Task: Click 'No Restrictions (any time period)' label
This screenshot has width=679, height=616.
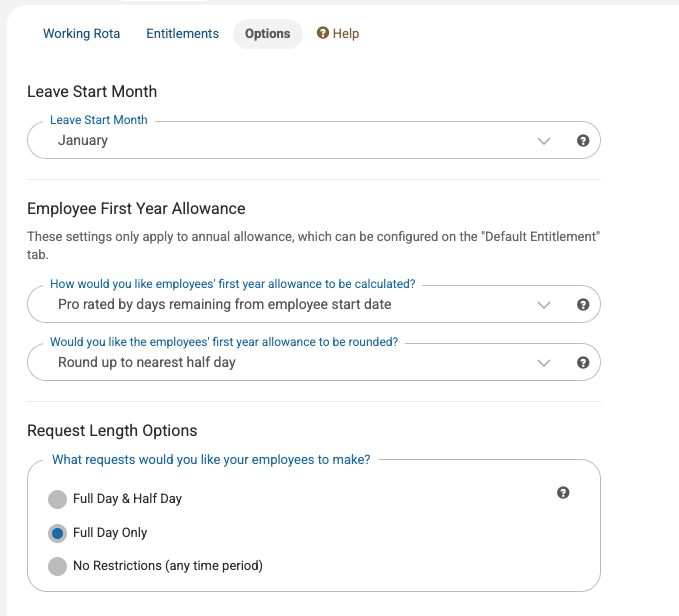Action: (168, 566)
